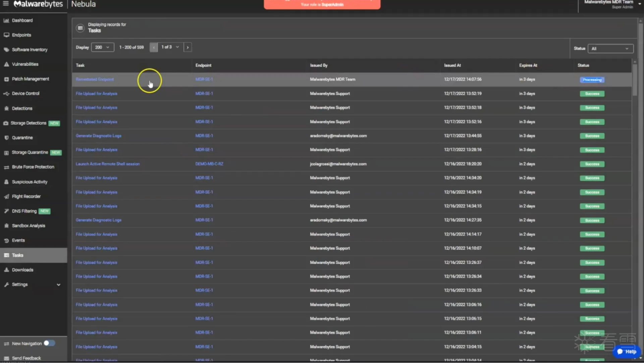
Task: Open the Status All filter dropdown
Action: coord(610,49)
